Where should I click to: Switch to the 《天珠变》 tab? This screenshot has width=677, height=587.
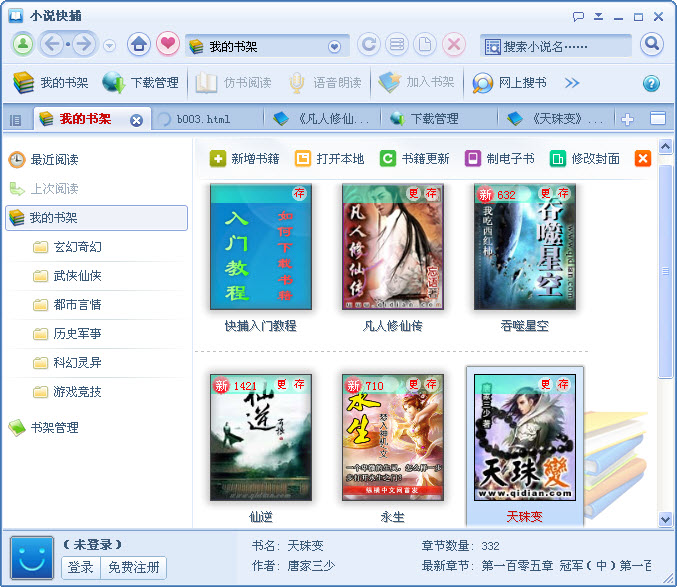click(x=556, y=119)
